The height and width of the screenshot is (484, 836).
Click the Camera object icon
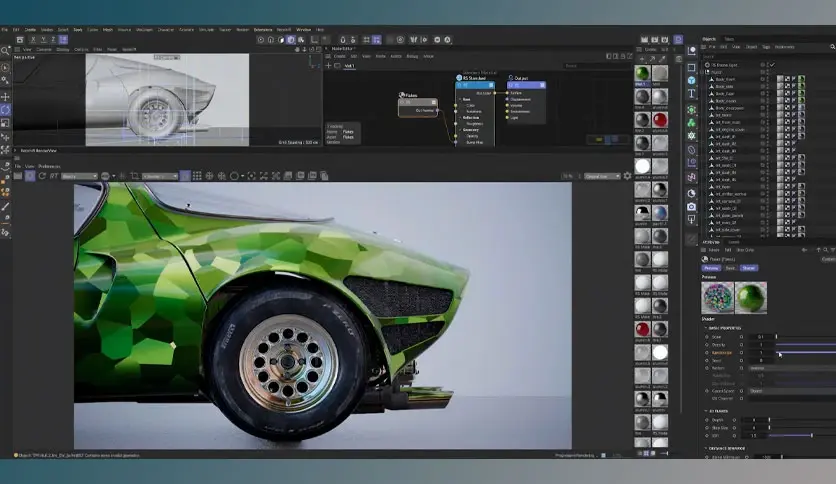[x=691, y=207]
